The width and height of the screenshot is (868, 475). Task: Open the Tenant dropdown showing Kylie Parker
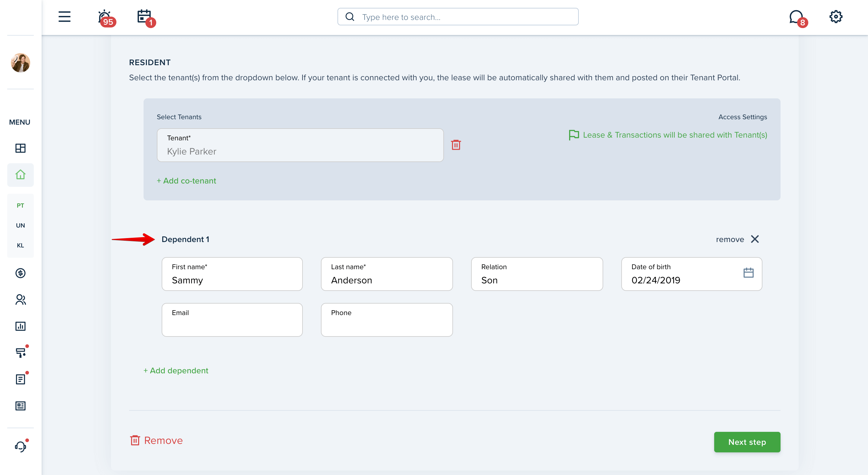(300, 145)
